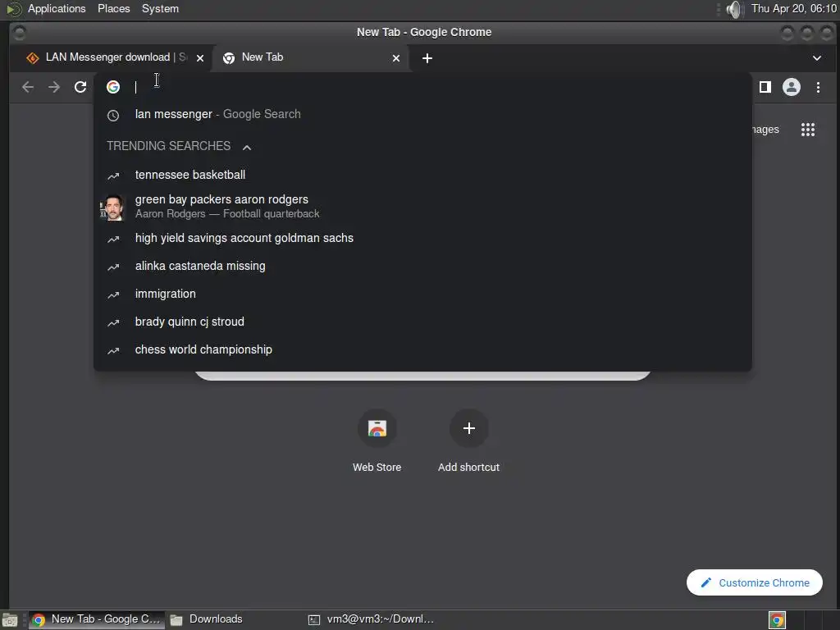This screenshot has height=630, width=840.
Task: Click the show desktop icon in taskbar
Action: [10, 620]
